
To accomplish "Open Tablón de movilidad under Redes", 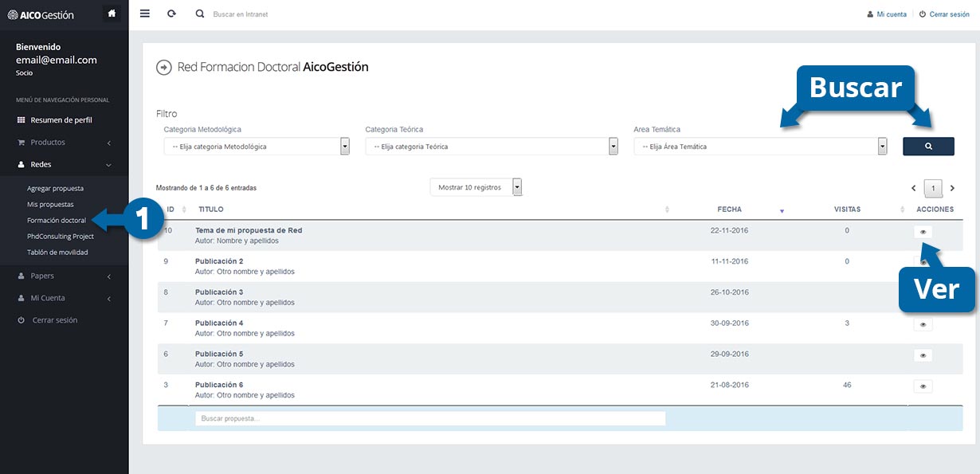I will [x=57, y=253].
